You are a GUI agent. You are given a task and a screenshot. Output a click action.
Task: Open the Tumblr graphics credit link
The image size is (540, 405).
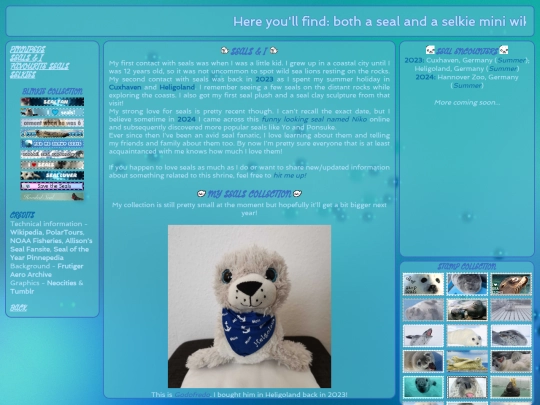click(22, 291)
